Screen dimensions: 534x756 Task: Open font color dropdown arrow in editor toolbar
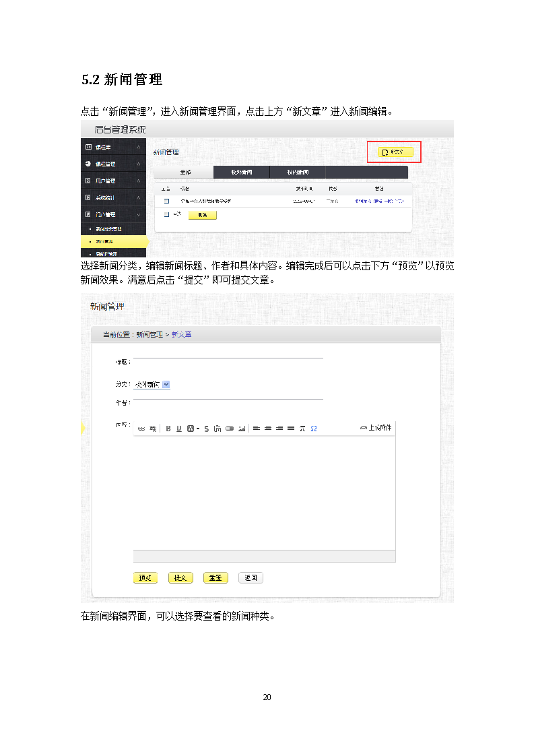pyautogui.click(x=198, y=429)
